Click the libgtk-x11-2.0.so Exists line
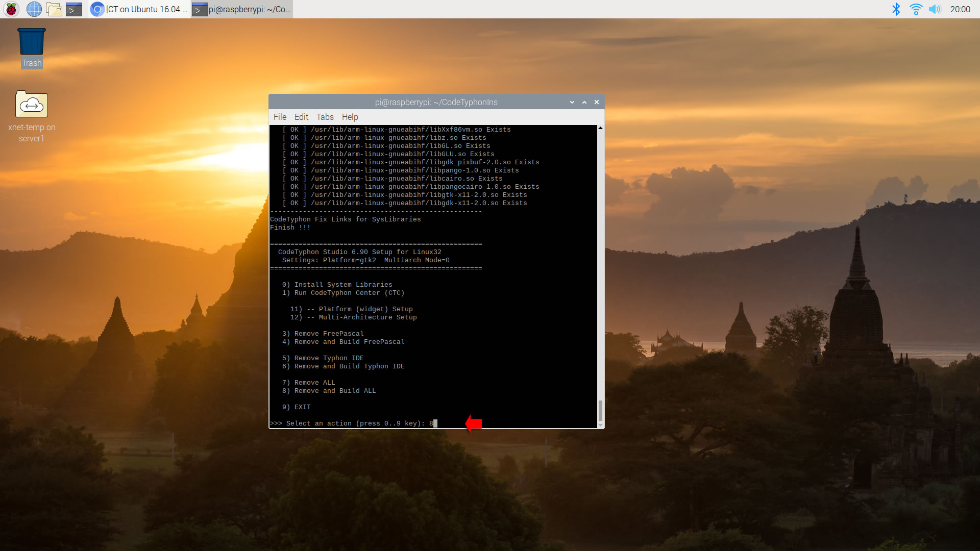This screenshot has height=551, width=980. point(405,195)
